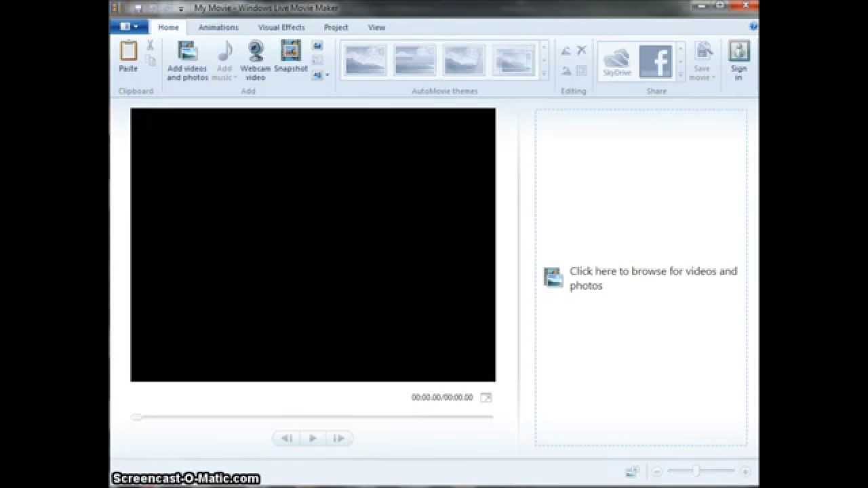This screenshot has width=868, height=488.
Task: Open the Visual Effects tab
Action: (281, 27)
